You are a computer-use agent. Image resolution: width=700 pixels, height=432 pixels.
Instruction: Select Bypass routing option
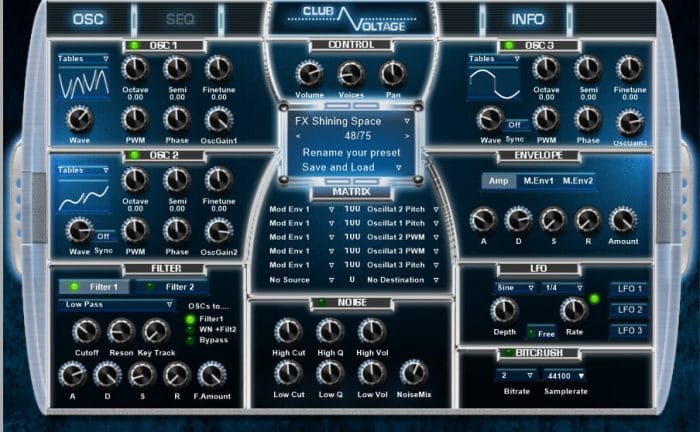pyautogui.click(x=191, y=340)
